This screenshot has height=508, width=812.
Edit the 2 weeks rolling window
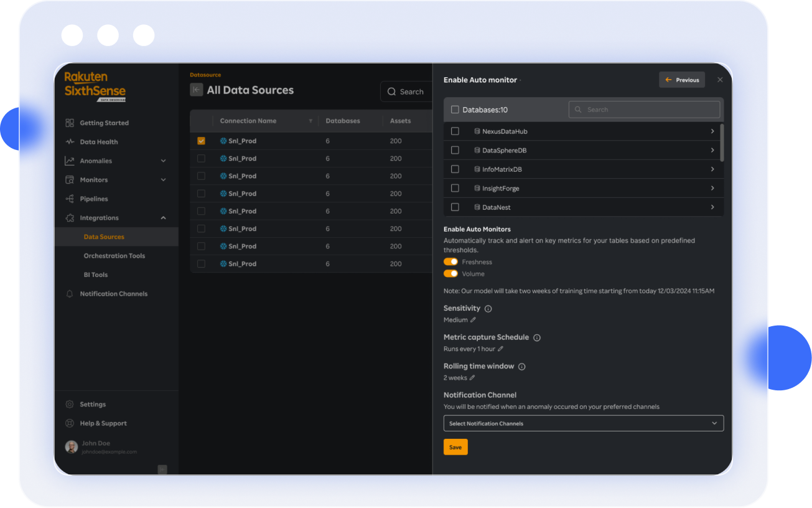click(x=472, y=378)
